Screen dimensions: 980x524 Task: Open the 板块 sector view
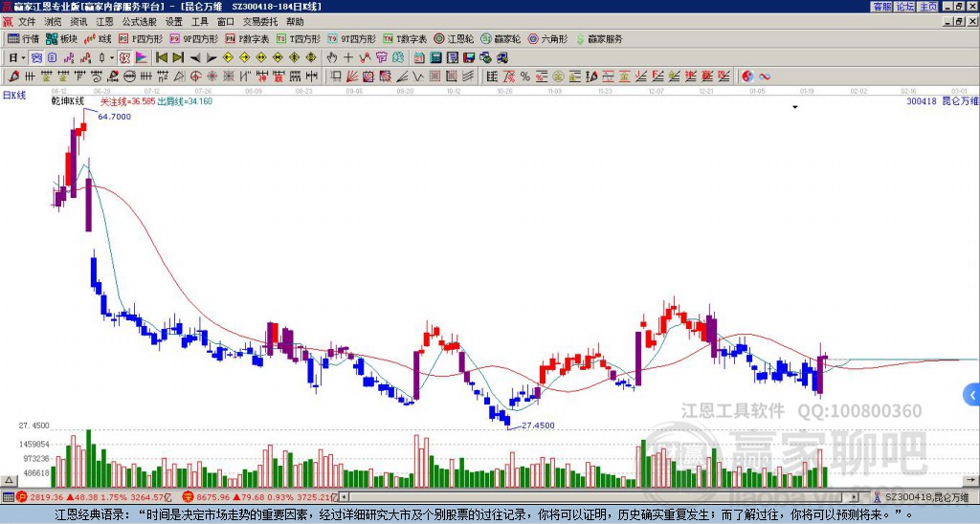[61, 38]
